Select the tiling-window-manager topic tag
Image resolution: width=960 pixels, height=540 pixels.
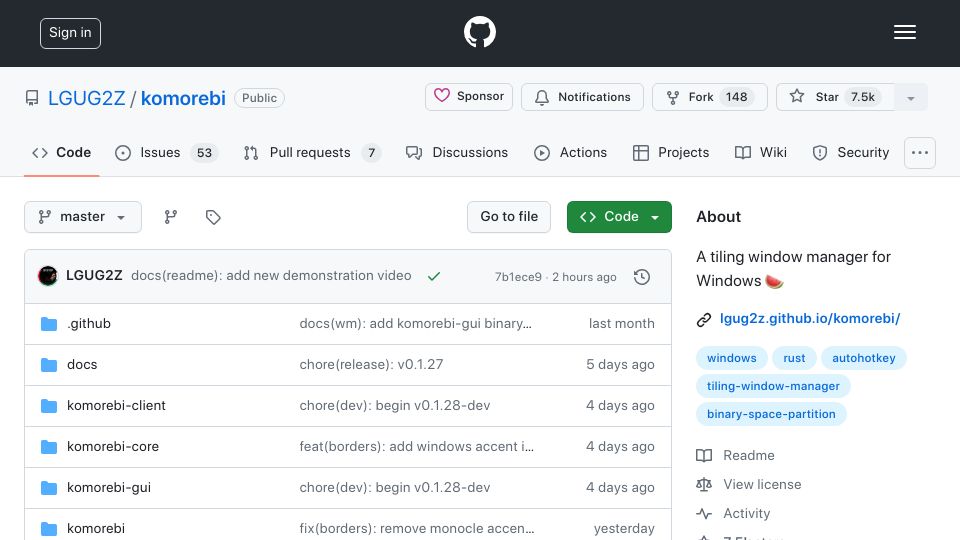pos(773,386)
